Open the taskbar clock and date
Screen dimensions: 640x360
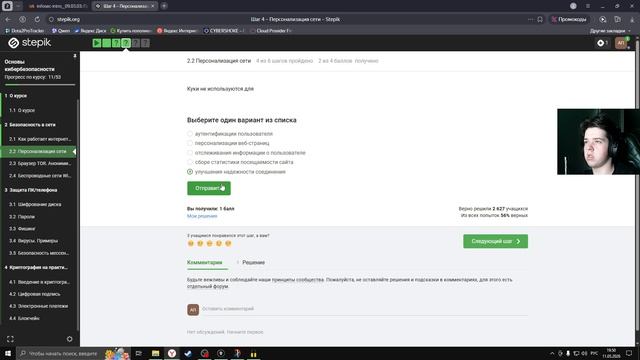(x=611, y=353)
